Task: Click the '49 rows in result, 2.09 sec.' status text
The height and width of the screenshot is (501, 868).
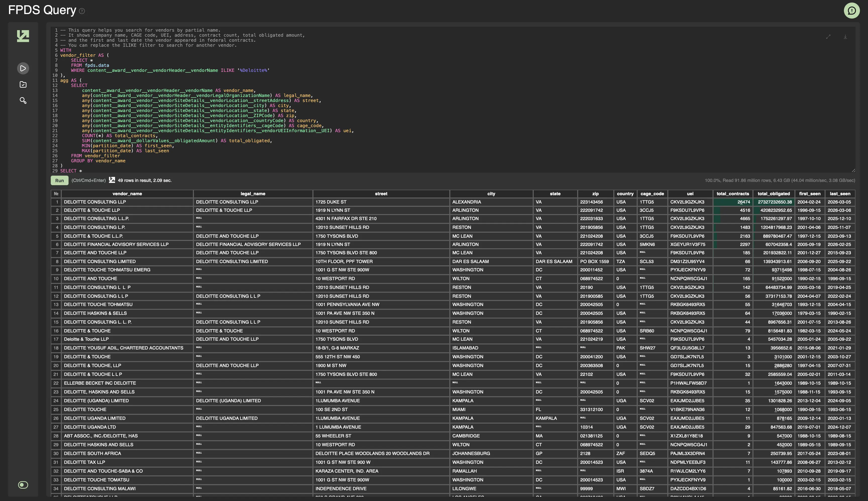Action: click(144, 180)
